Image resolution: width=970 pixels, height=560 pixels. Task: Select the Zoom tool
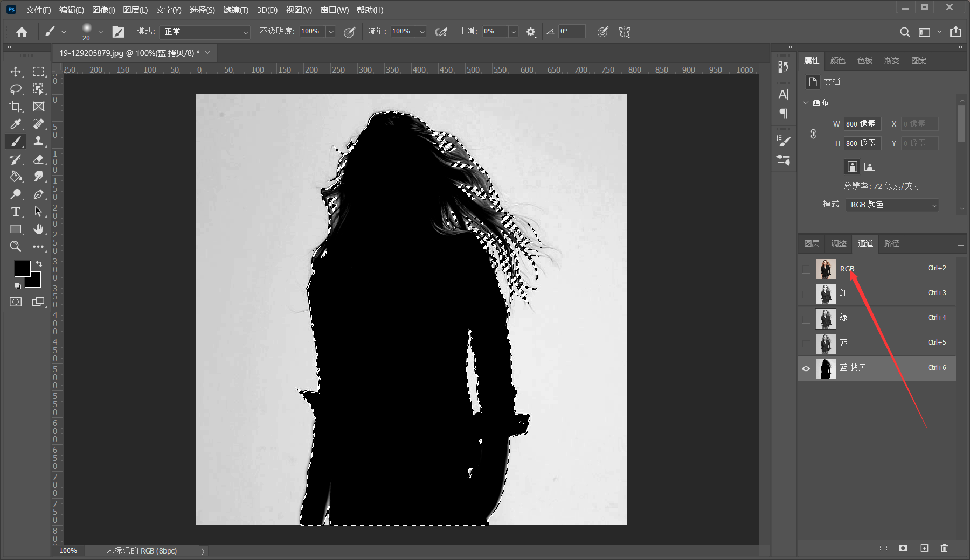point(16,247)
